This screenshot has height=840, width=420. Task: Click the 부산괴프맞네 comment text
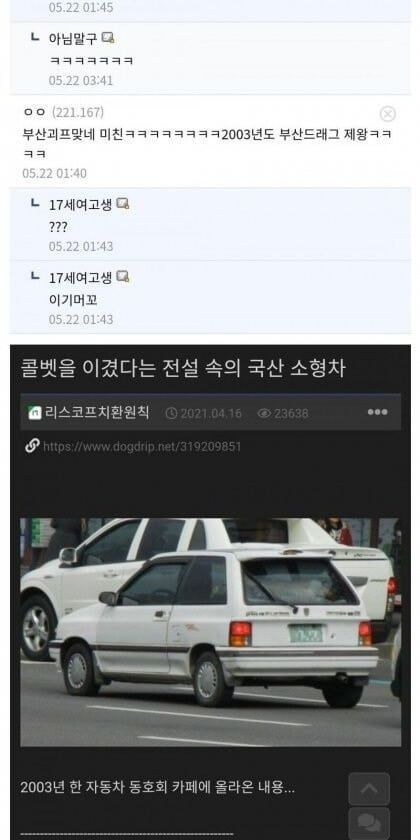click(x=207, y=144)
